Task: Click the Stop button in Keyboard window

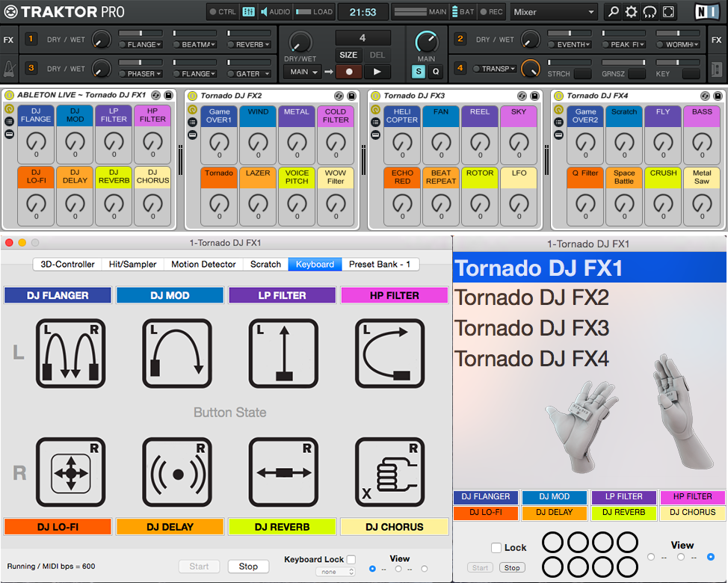Action: point(248,567)
